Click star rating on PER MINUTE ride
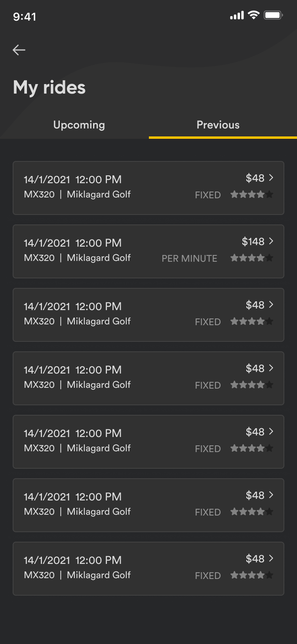This screenshot has height=644, width=297. [x=252, y=258]
